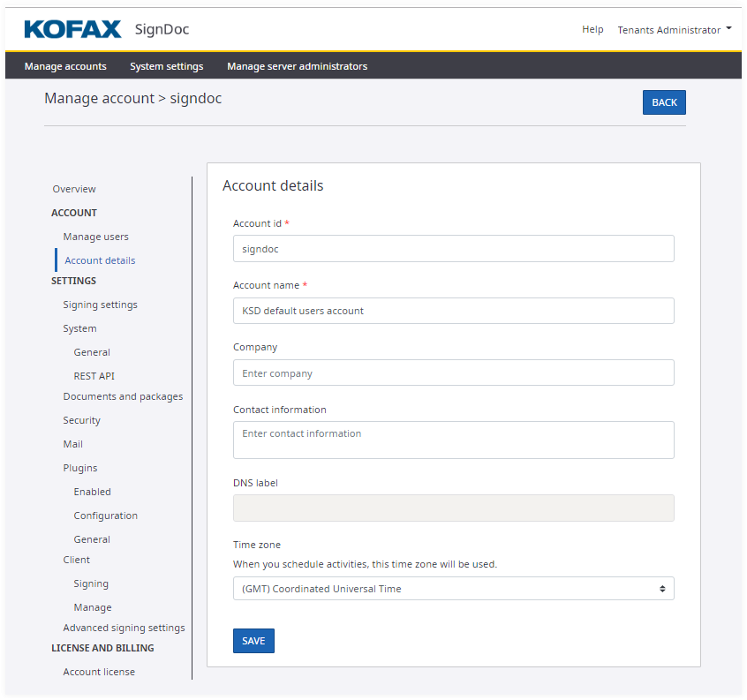Click into the Account id field
This screenshot has width=747, height=700.
coord(453,249)
